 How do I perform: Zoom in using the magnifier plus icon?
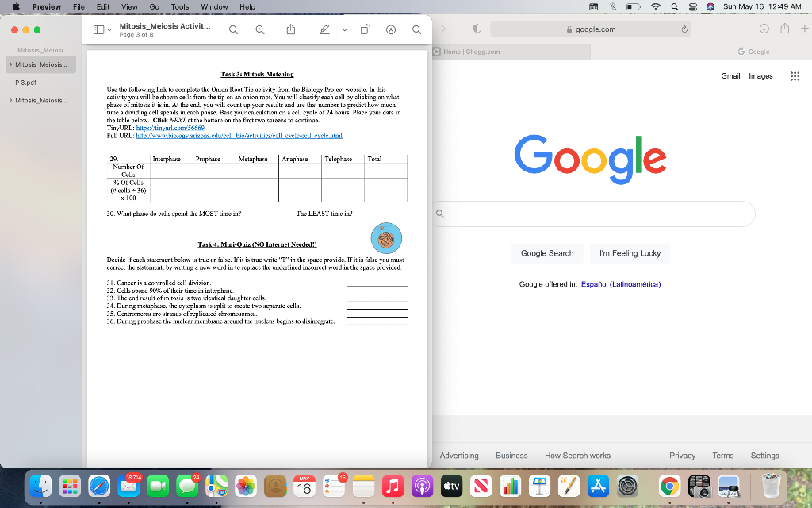pos(259,29)
